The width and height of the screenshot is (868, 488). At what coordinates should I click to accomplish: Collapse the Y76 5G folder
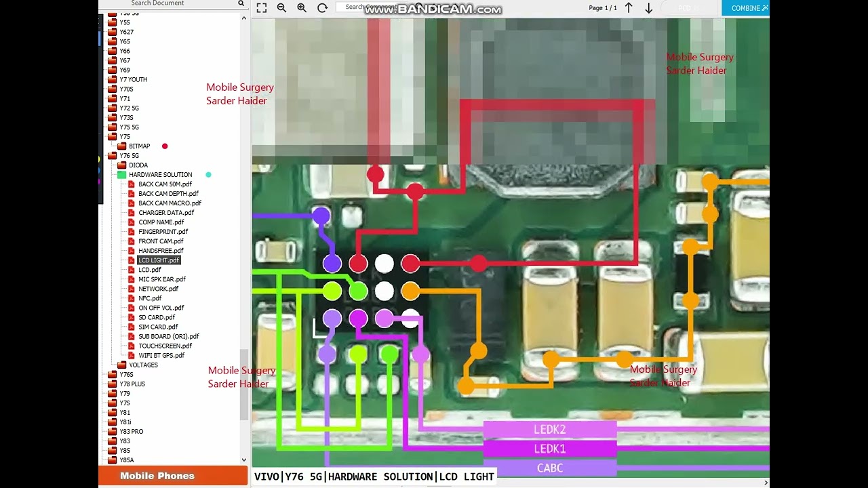[x=129, y=155]
